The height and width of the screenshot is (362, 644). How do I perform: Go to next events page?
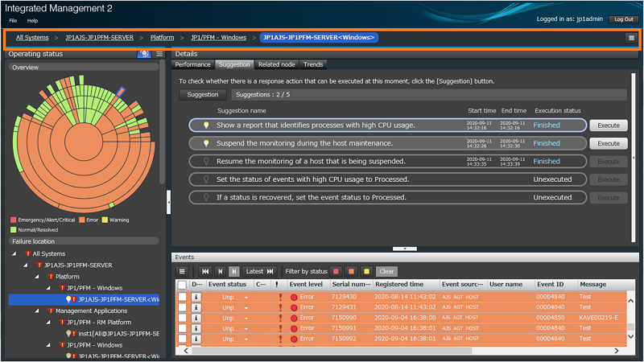coord(234,271)
